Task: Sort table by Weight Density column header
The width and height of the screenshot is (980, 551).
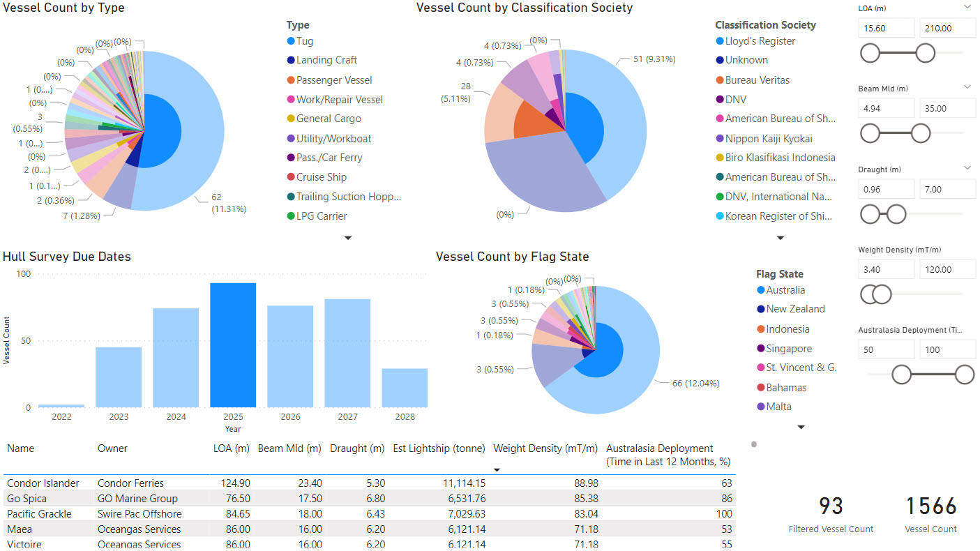Action: pos(545,448)
